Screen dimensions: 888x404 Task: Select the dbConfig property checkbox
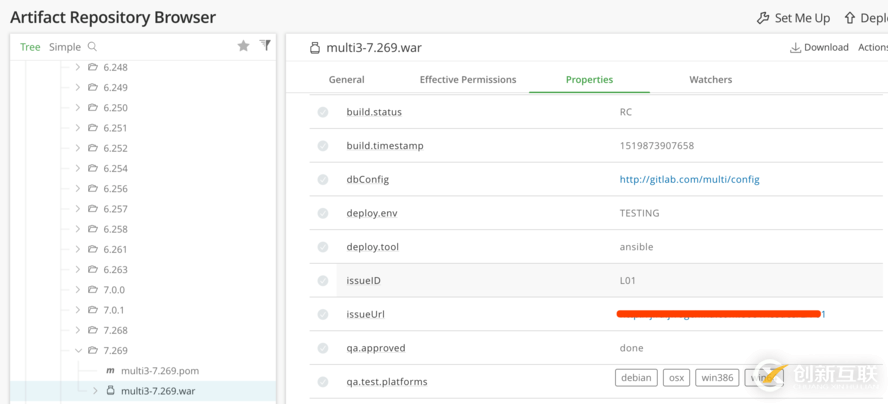[323, 180]
